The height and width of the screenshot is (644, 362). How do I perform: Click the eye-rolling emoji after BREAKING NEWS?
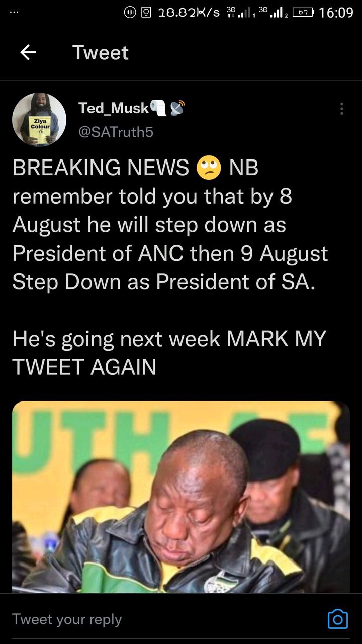[x=209, y=168]
